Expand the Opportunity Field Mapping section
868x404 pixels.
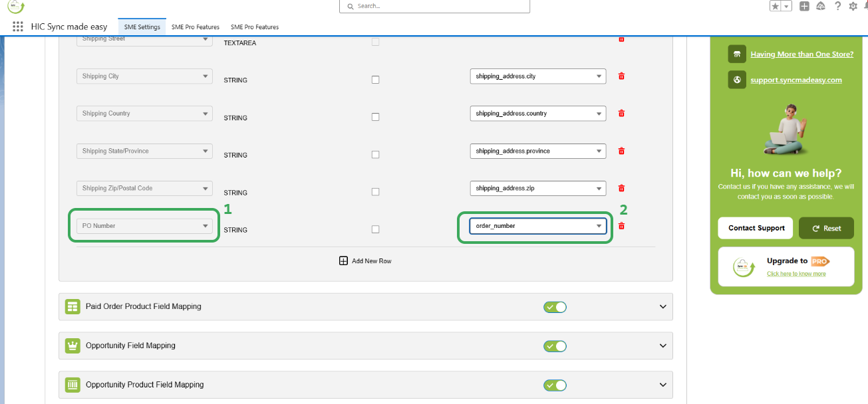pos(662,346)
